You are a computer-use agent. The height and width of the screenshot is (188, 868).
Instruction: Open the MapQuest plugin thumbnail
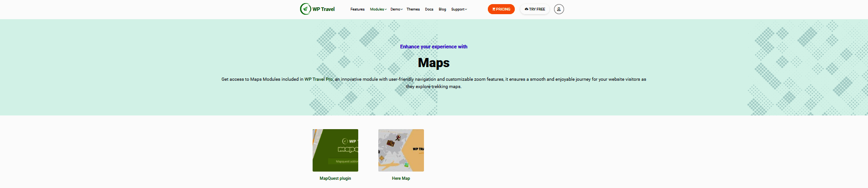pos(335,150)
